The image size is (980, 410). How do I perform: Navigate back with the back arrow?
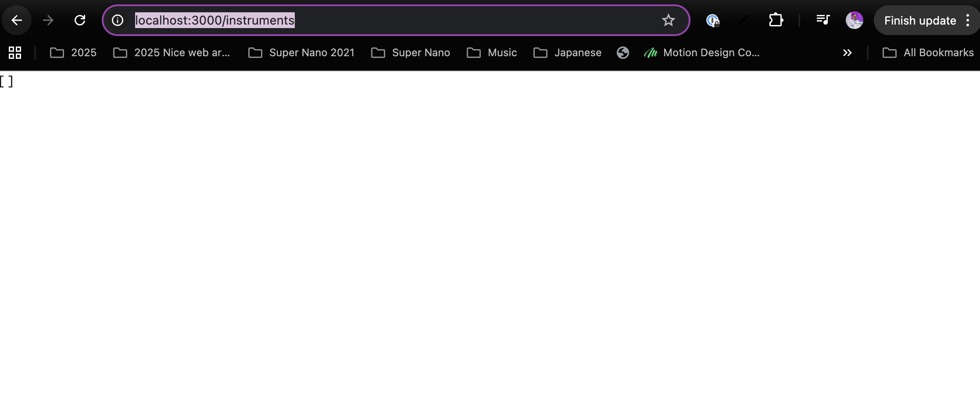click(x=17, y=20)
